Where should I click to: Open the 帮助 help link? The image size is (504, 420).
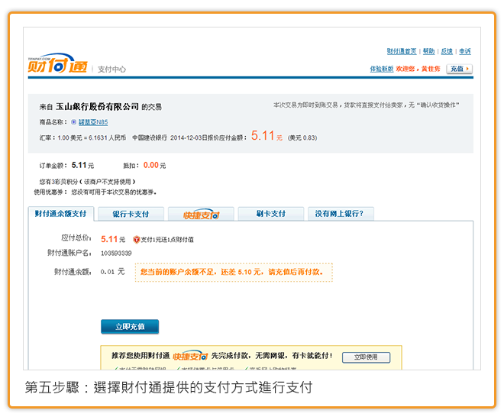tap(429, 51)
